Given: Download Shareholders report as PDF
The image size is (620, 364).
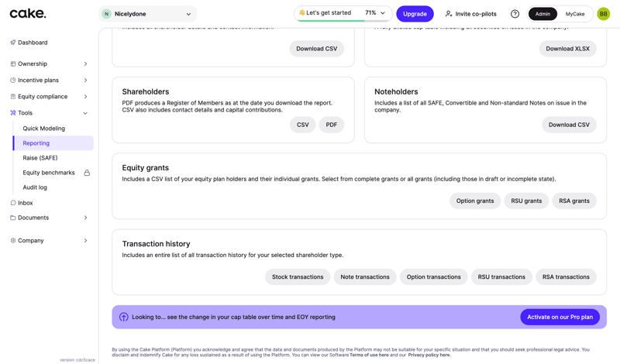Looking at the screenshot, I should tap(331, 125).
